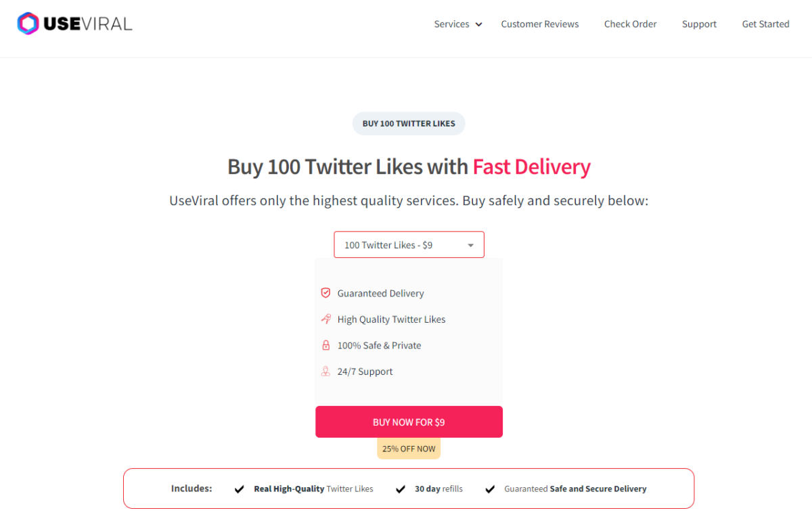Click the padlock icon beside 100% Safe & Private
Image resolution: width=812 pixels, height=519 pixels.
click(x=325, y=345)
